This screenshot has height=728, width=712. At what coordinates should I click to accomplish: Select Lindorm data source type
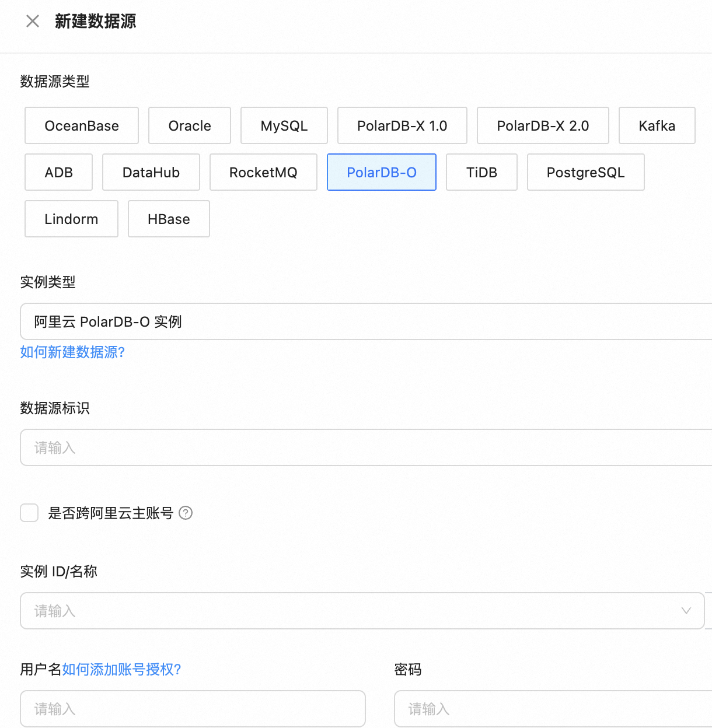coord(71,219)
